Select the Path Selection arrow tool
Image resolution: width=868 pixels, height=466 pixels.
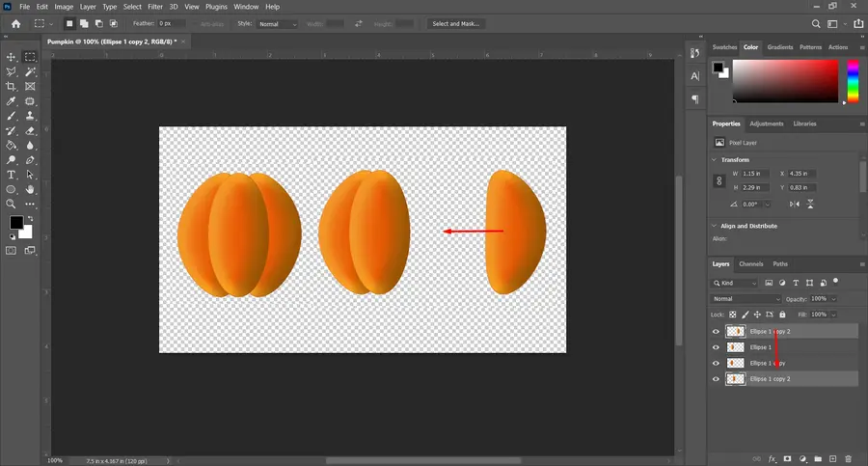[30, 175]
